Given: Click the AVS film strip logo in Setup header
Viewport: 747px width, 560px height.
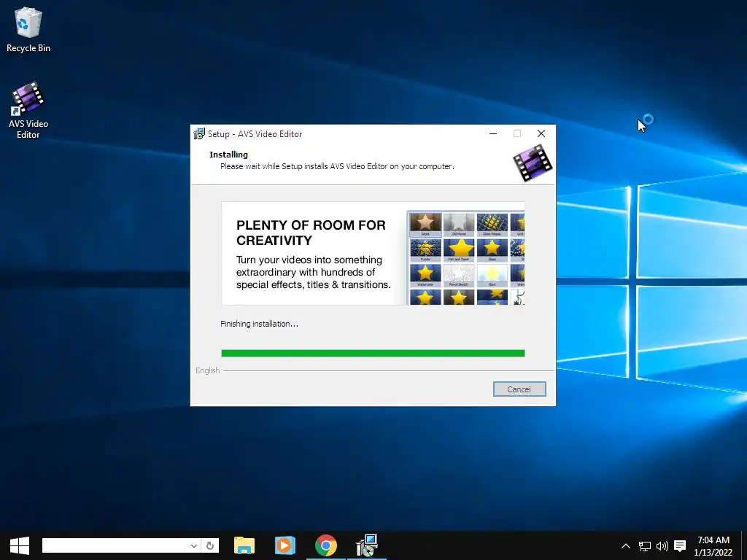Looking at the screenshot, I should coord(533,163).
